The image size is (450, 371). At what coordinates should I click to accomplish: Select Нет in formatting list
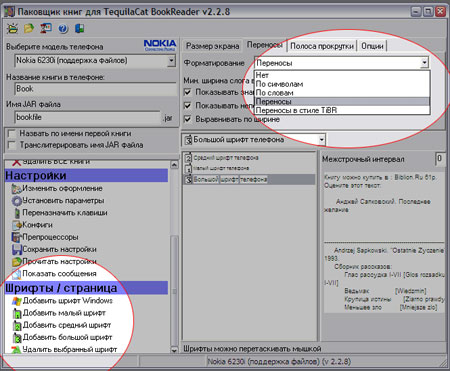[x=342, y=75]
